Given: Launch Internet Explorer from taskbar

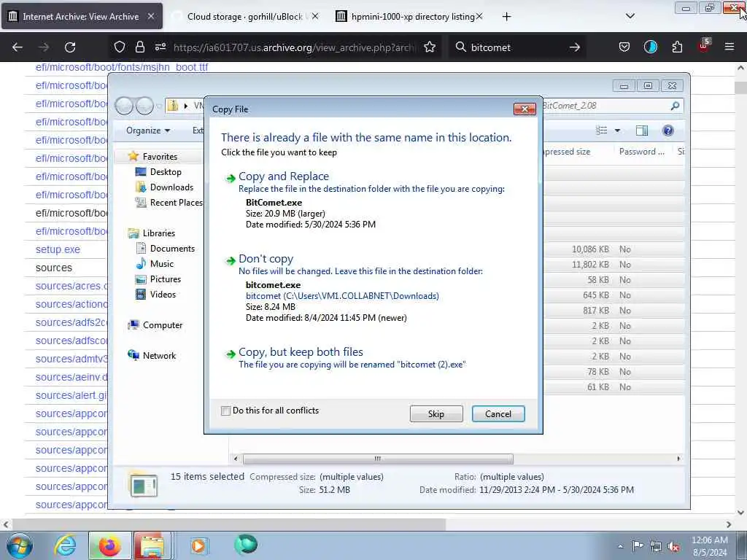Looking at the screenshot, I should click(x=65, y=545).
